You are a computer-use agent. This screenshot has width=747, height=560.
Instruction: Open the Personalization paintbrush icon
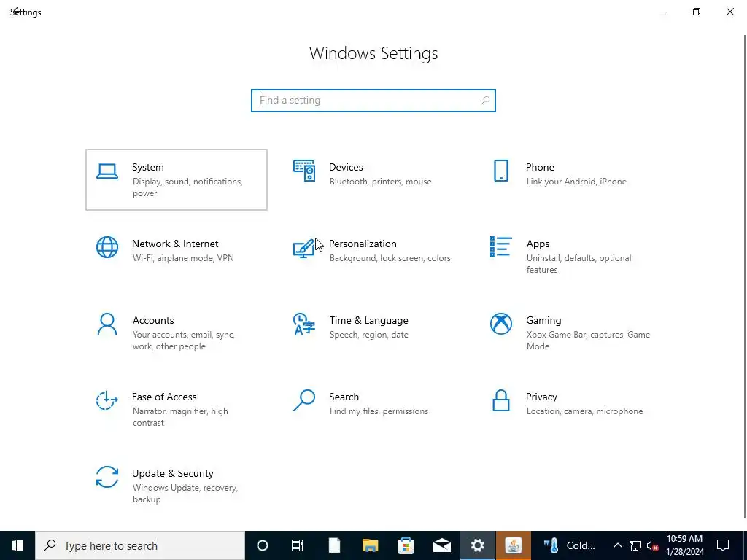(x=304, y=248)
